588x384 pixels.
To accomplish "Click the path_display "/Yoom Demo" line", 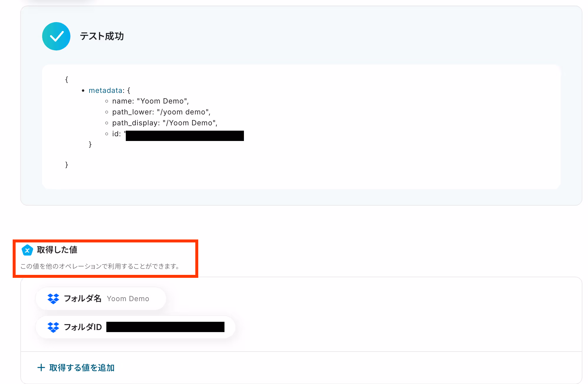I will (164, 123).
